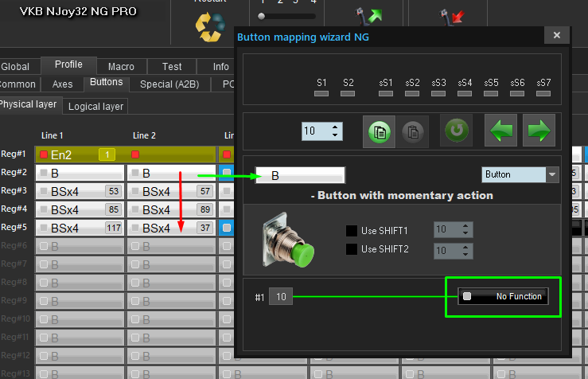Image resolution: width=588 pixels, height=379 pixels.
Task: Decrease the Use SHIFT2 value spinner
Action: click(465, 255)
